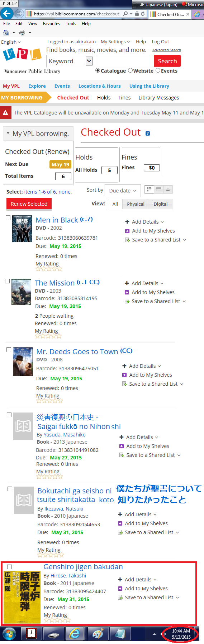Click the Log Out link
204x644 pixels.
click(x=160, y=42)
